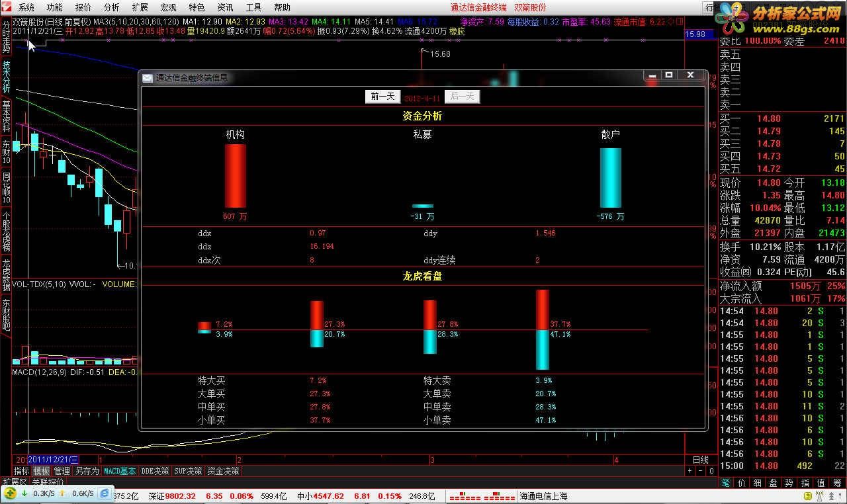Click the 另存为 button
Viewport: 847px width, 504px height.
(87, 471)
